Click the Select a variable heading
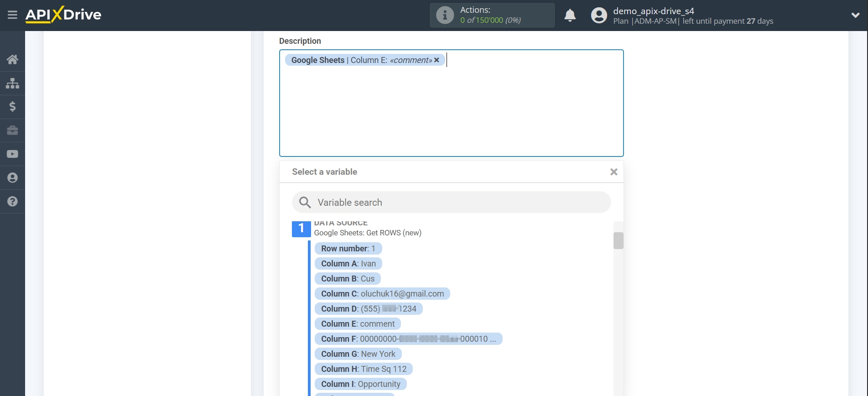This screenshot has height=396, width=868. 324,172
